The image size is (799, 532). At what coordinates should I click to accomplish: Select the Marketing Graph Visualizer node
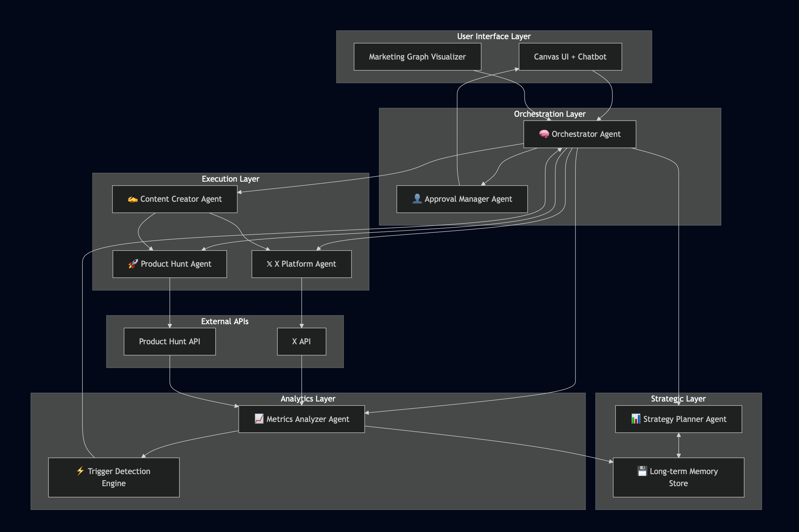click(x=417, y=57)
